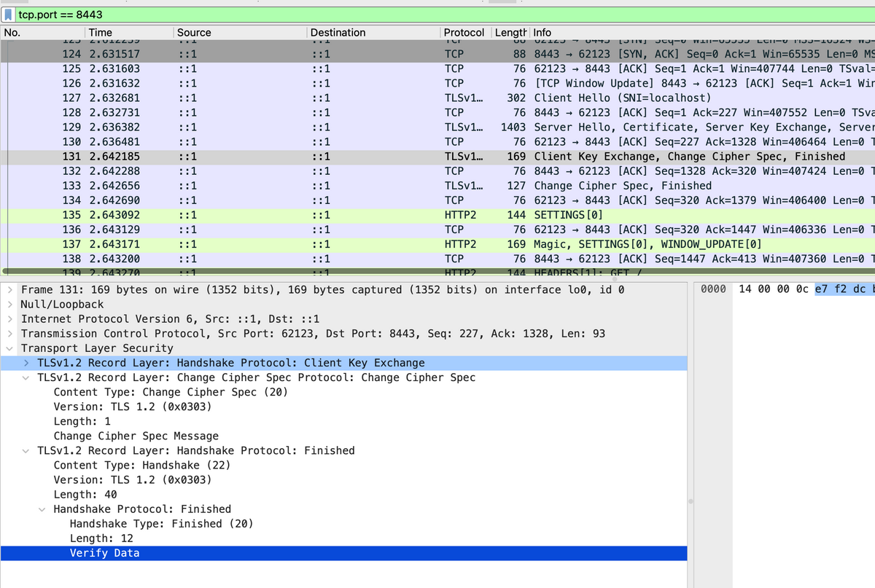Click the Source column header
This screenshot has width=875, height=588.
(x=240, y=33)
